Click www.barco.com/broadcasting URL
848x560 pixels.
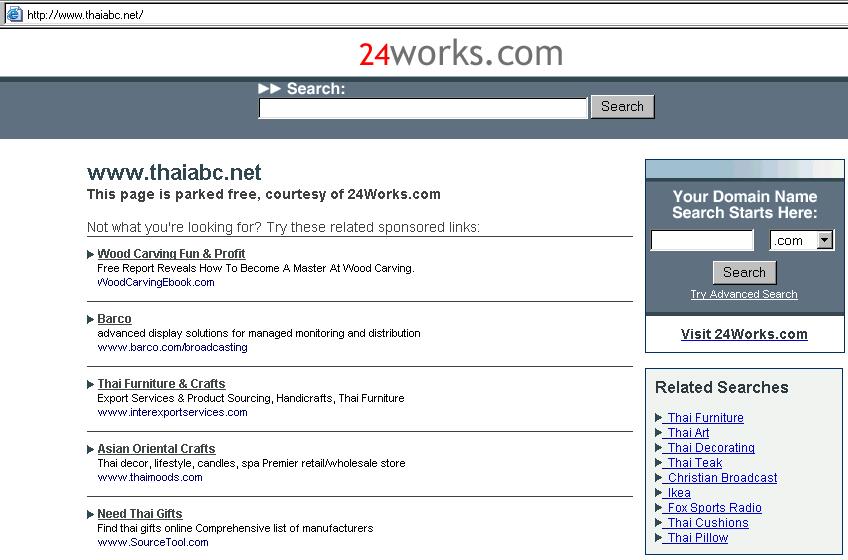tap(173, 347)
